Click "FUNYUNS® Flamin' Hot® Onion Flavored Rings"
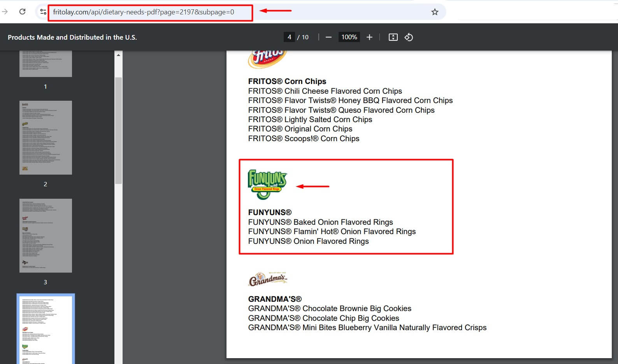 332,231
